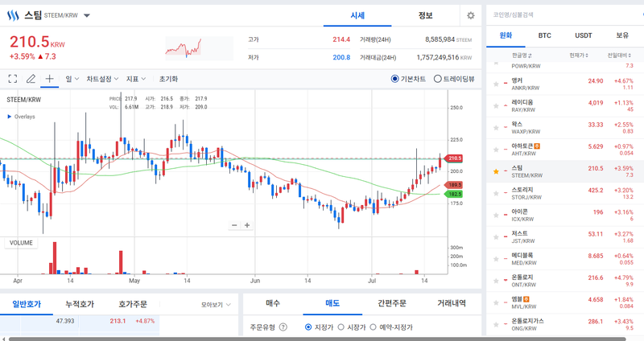644x341 pixels.
Task: Select the crosshair cursor tool
Action: tap(49, 79)
